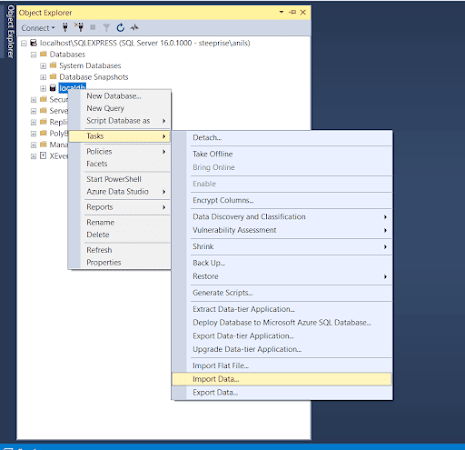Open the Policies submenu
Viewport: 465px width, 450px height.
point(120,151)
